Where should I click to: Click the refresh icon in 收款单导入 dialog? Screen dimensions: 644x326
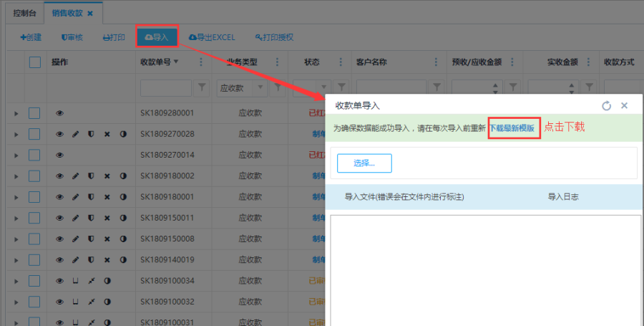(x=607, y=105)
